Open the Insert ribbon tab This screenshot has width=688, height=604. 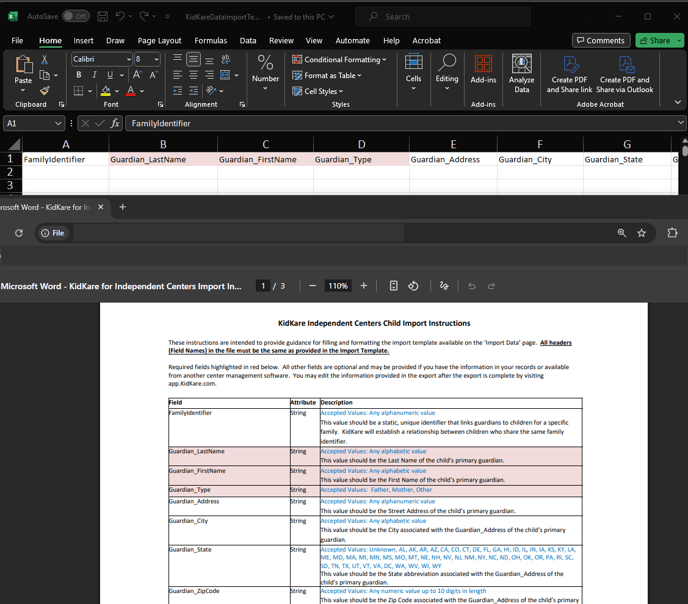pos(83,40)
